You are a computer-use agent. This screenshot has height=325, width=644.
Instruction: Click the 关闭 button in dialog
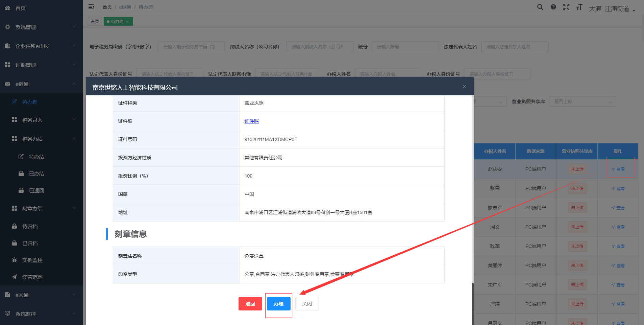click(x=307, y=304)
